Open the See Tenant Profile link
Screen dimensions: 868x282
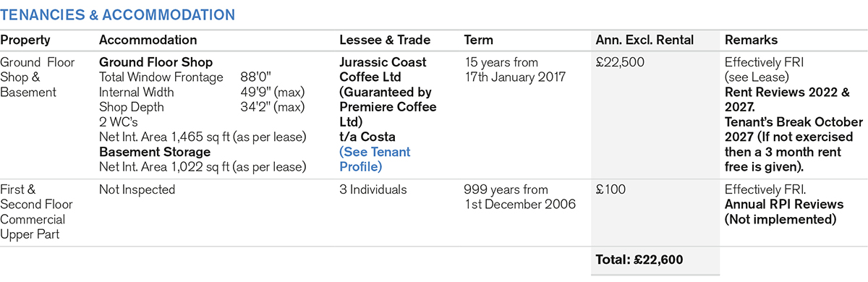pos(375,159)
